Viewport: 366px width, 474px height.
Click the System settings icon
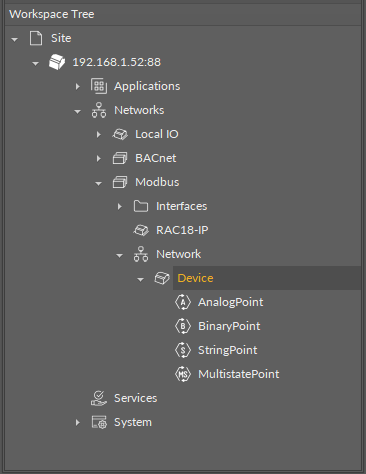(x=99, y=422)
